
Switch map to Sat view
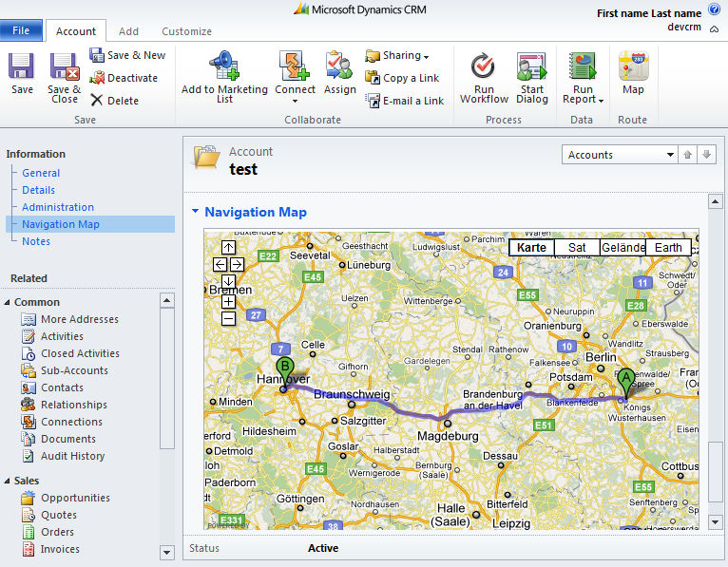(577, 248)
